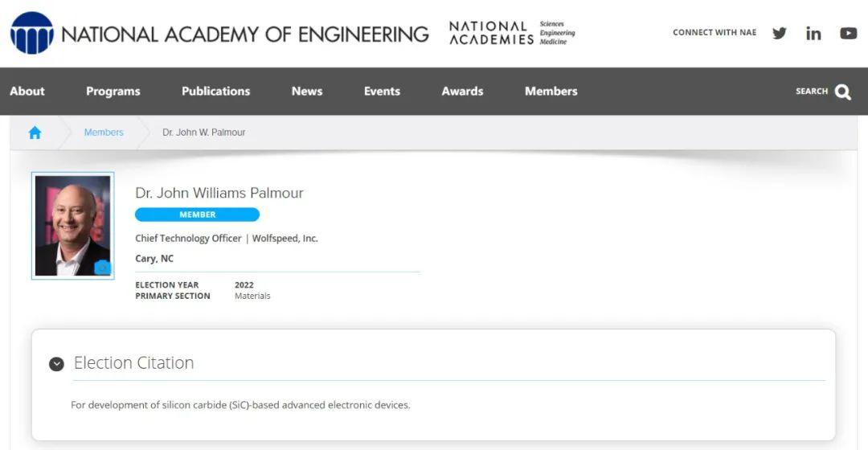
Task: Click the Election Citation heading
Action: (134, 363)
